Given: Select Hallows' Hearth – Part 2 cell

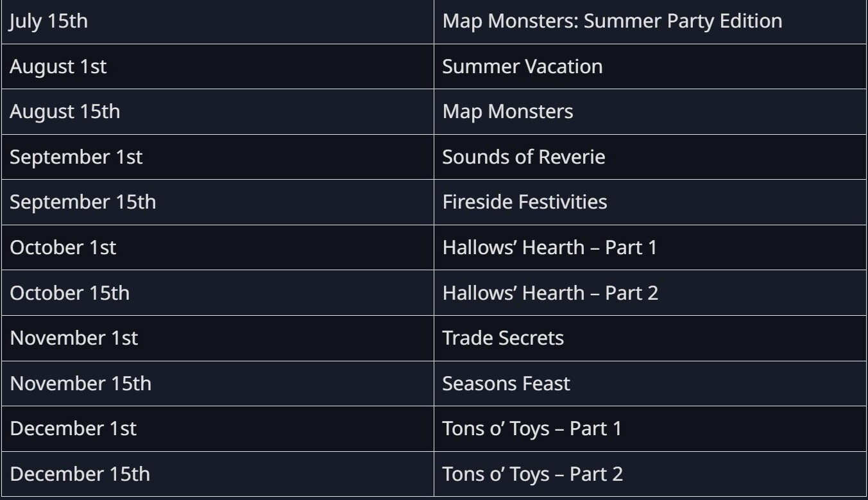Looking at the screenshot, I should click(x=550, y=293).
